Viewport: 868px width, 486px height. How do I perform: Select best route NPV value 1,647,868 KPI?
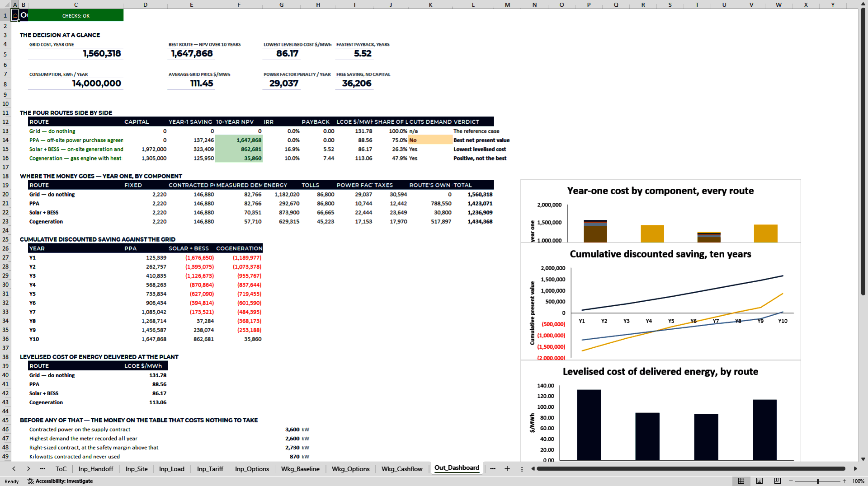click(x=191, y=54)
